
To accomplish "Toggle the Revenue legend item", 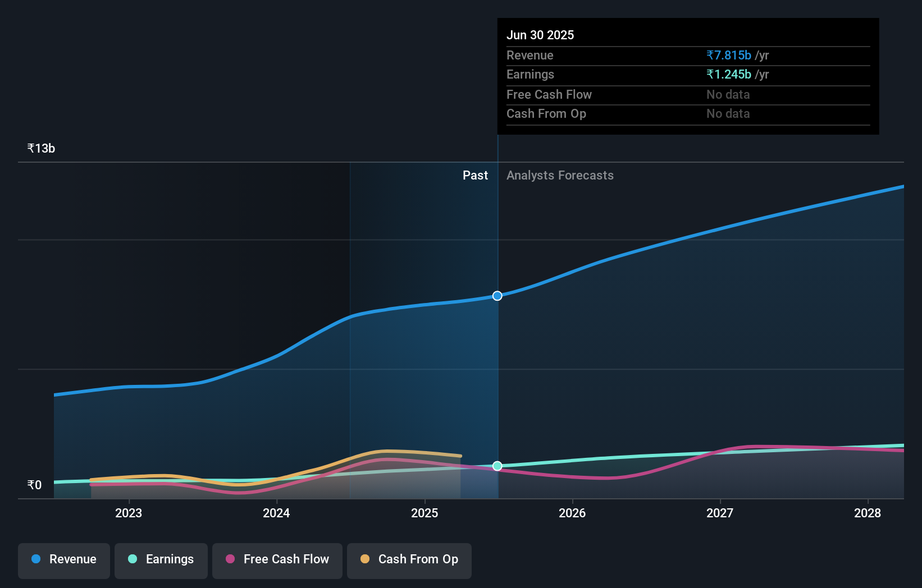I will 63,561.
